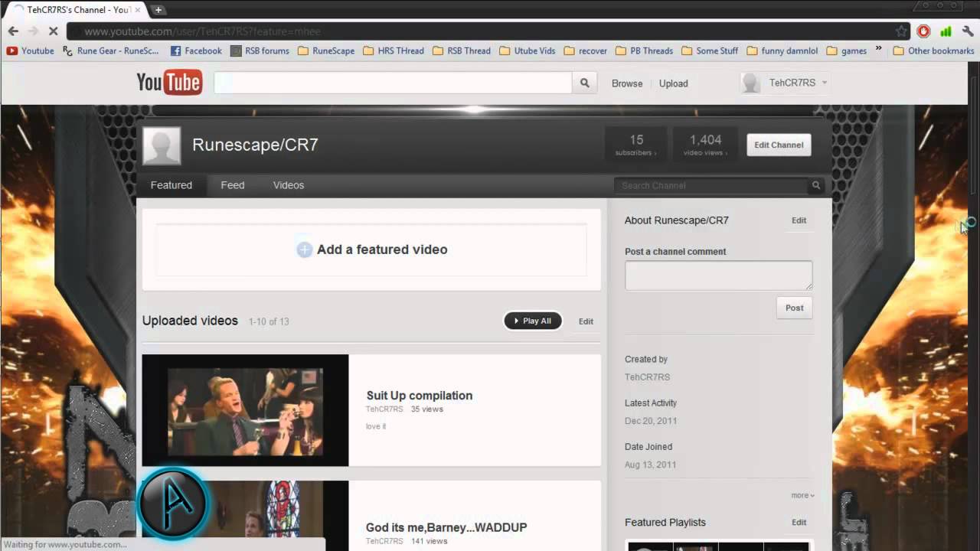980x551 pixels.
Task: Open the Browse link
Action: pyautogui.click(x=627, y=83)
